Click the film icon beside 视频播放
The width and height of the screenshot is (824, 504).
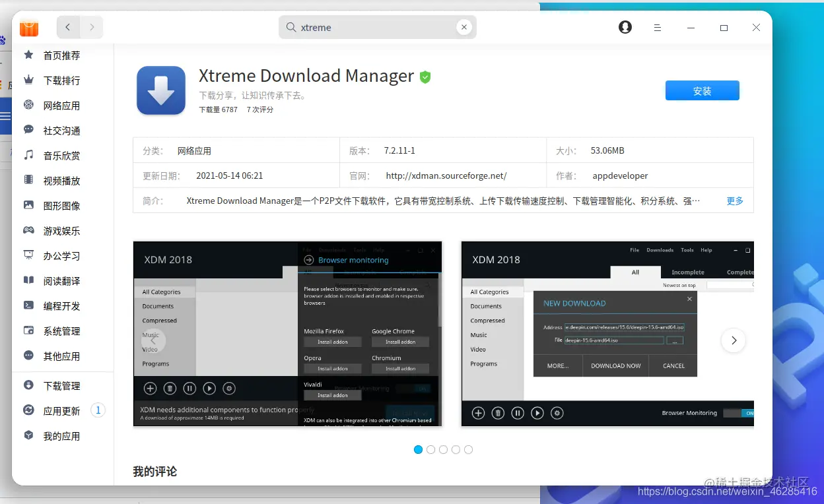click(x=28, y=180)
